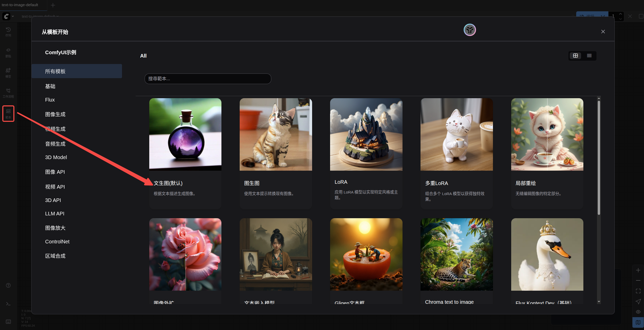Toggle the bottom console terminal icon
This screenshot has width=644, height=330.
[x=8, y=304]
